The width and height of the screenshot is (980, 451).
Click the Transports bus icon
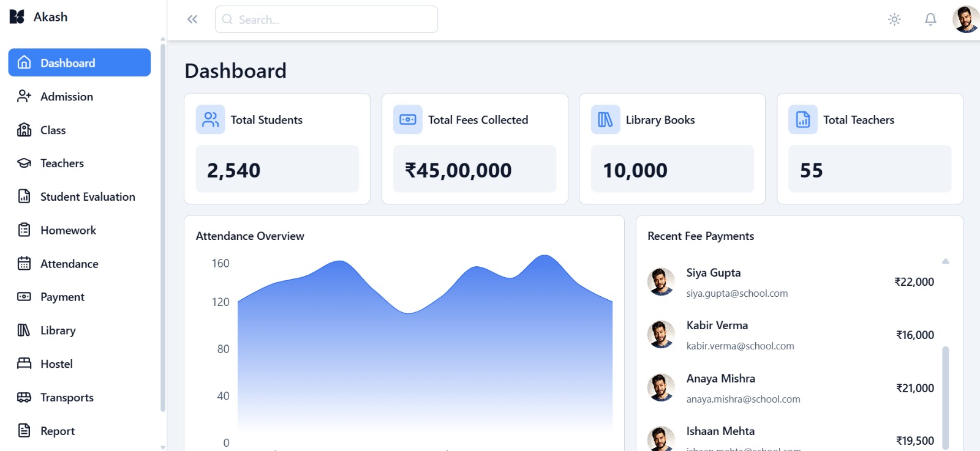pyautogui.click(x=24, y=397)
